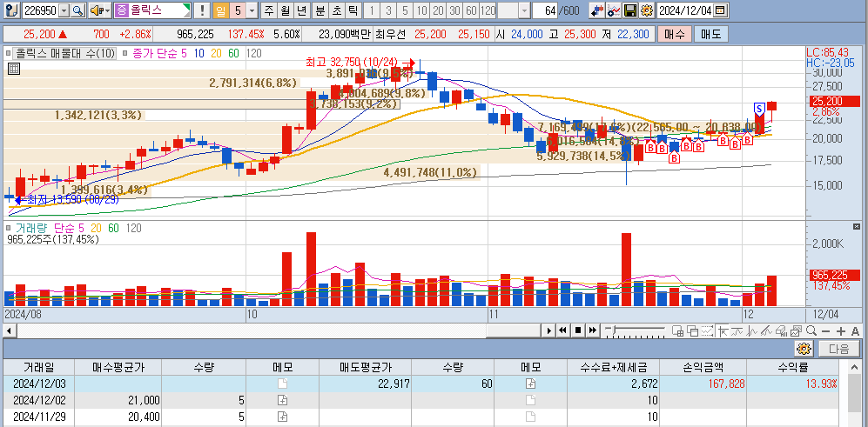Open the period count dropdown next to 5
The height and width of the screenshot is (427, 868).
click(252, 10)
